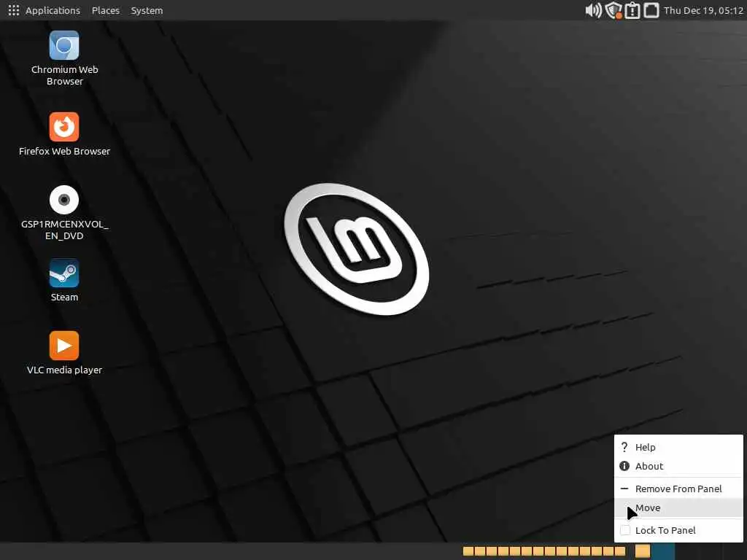Choose Help in the context menu

(x=678, y=447)
